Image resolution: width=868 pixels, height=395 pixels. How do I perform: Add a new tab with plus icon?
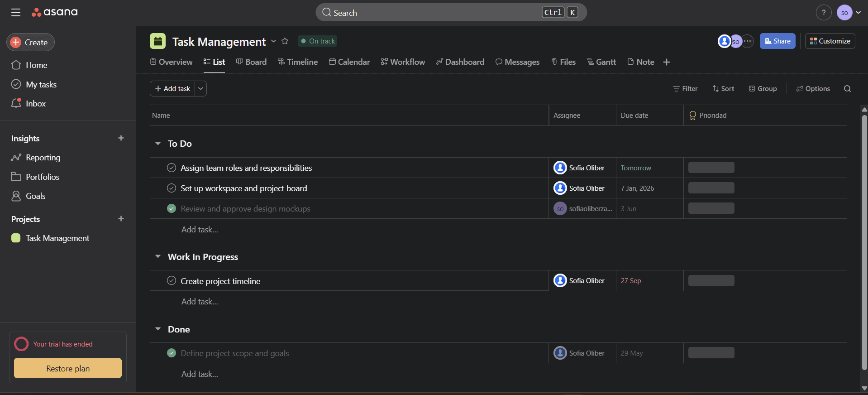pyautogui.click(x=666, y=62)
